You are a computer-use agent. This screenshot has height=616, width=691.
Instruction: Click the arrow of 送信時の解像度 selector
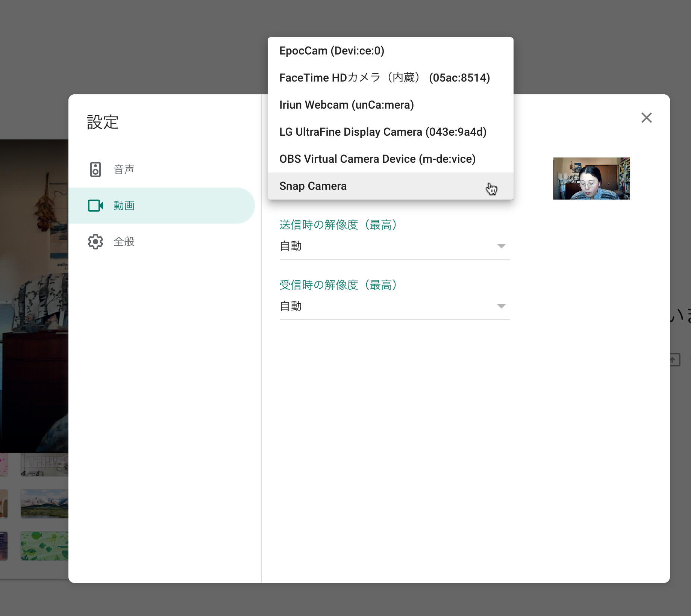click(501, 246)
